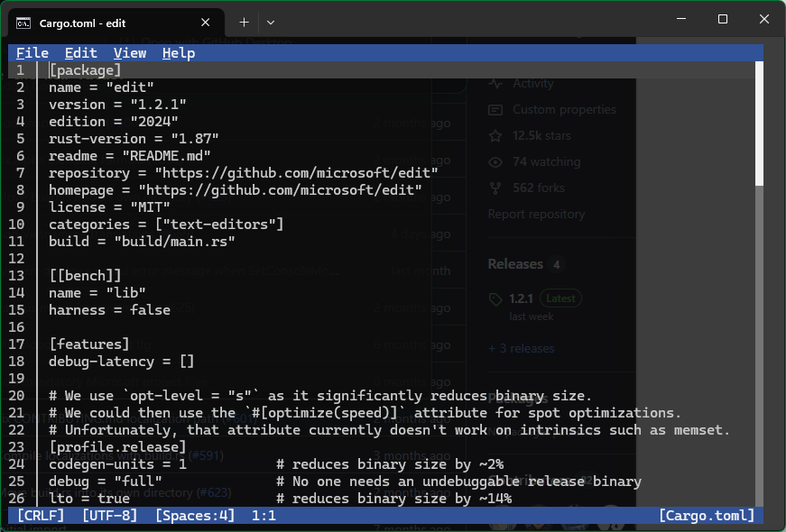Open the Help menu
Viewport: 786px width, 532px height.
tap(179, 53)
